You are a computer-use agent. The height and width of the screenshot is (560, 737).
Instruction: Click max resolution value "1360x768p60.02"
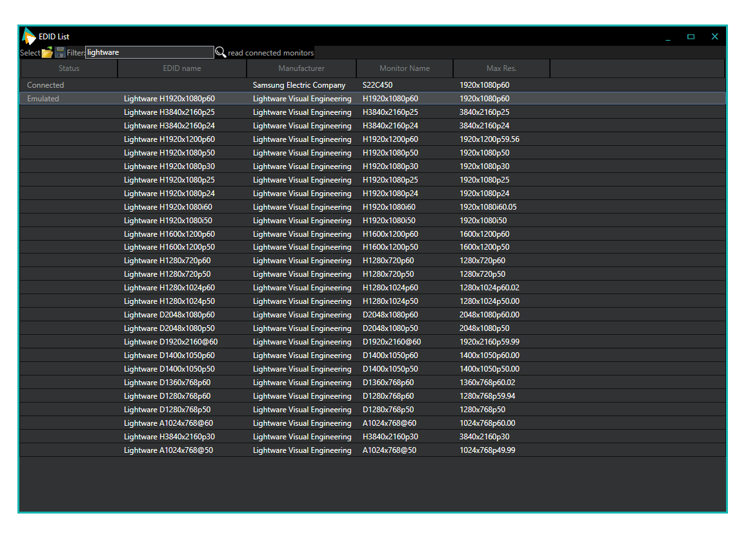[487, 383]
